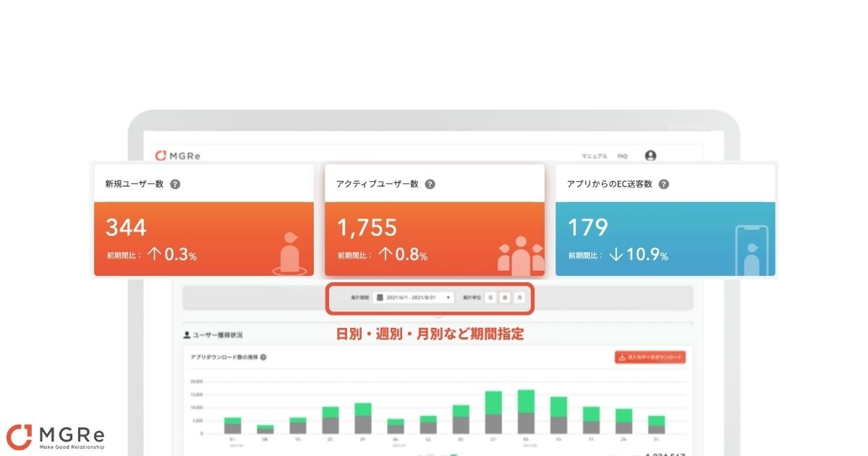
Task: Select the 月 (monthly) aggregation unit
Action: click(519, 297)
